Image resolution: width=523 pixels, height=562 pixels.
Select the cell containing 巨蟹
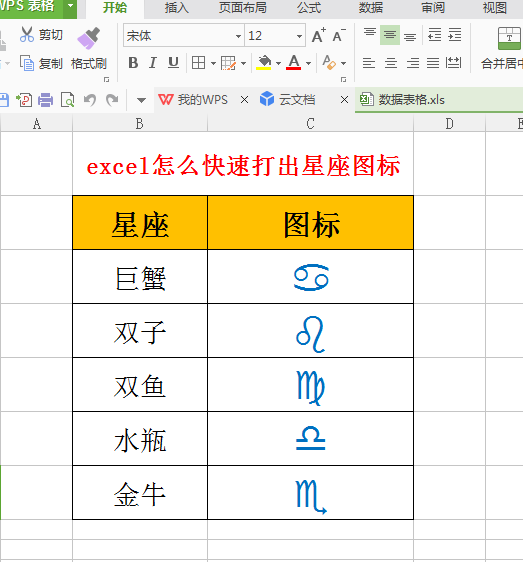[140, 277]
